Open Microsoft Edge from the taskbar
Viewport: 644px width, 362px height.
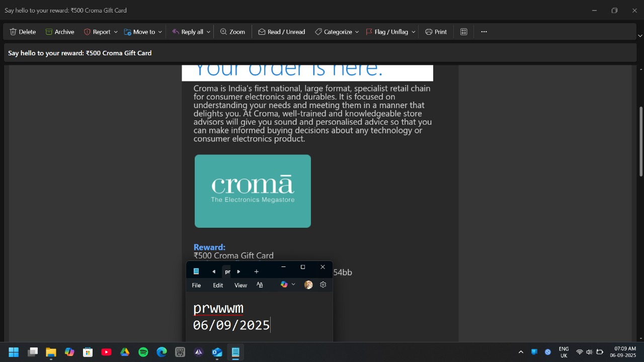[x=162, y=352]
